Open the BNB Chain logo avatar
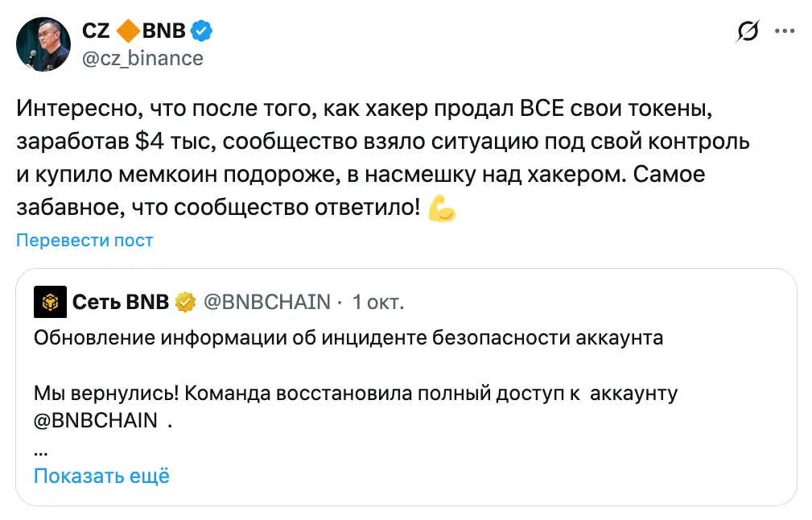Viewport: 812px width, 520px height. (x=50, y=302)
